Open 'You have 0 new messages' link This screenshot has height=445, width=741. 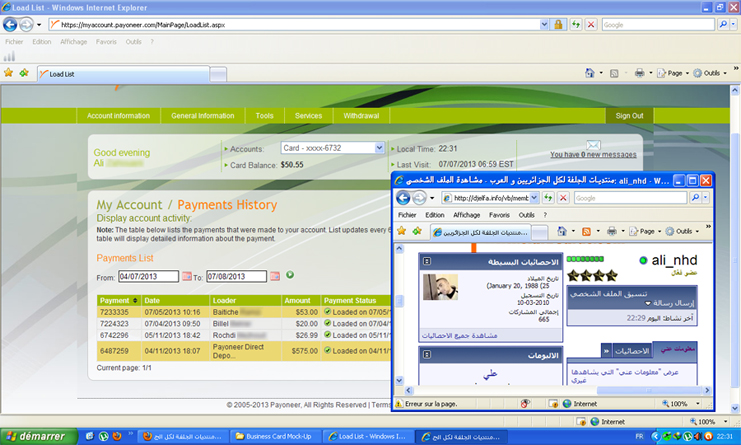pos(593,154)
